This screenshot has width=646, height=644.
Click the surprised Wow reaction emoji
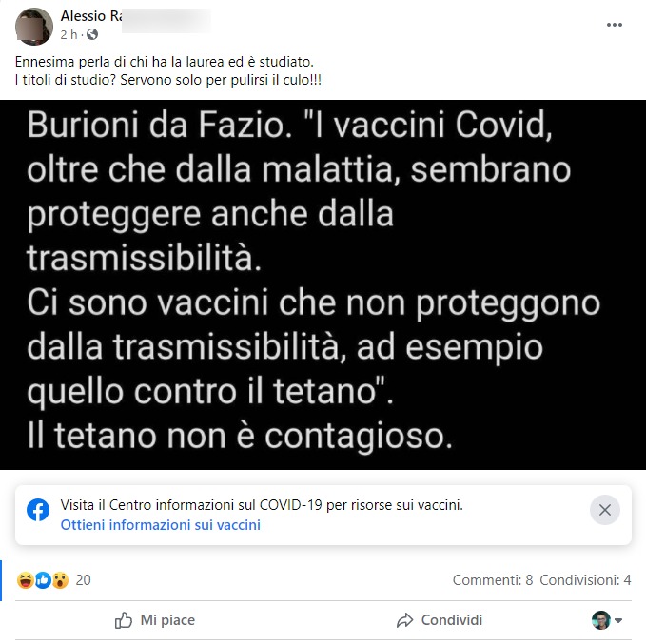60,580
